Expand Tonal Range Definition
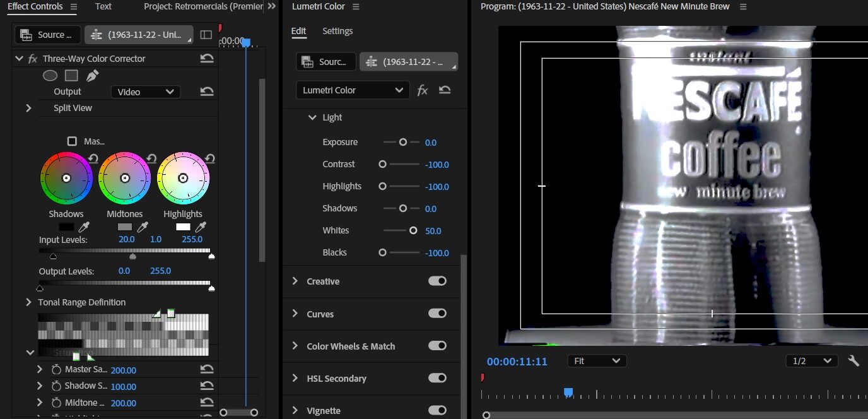 (28, 302)
